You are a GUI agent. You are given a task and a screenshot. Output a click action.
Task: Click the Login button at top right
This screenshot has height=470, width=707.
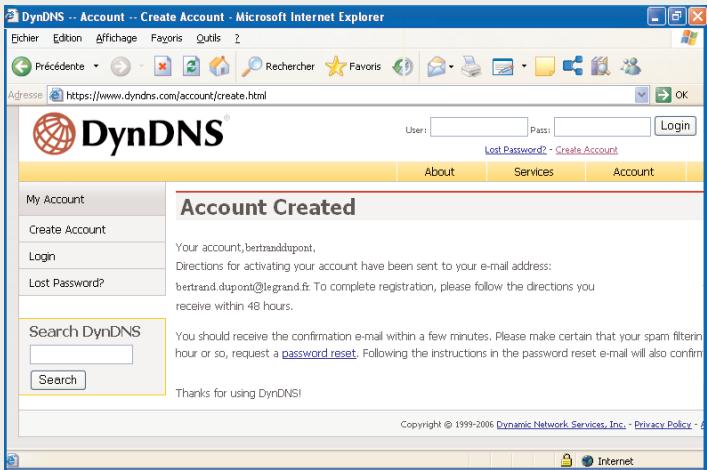(x=675, y=126)
